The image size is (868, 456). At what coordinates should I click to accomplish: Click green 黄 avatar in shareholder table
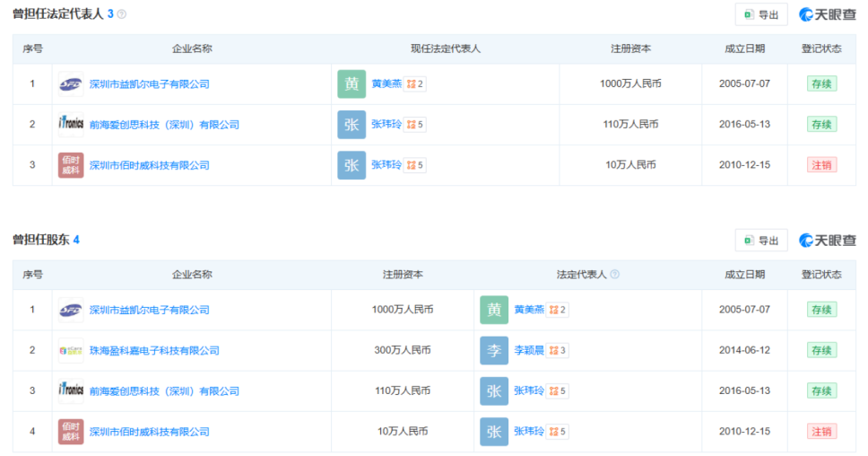[494, 310]
